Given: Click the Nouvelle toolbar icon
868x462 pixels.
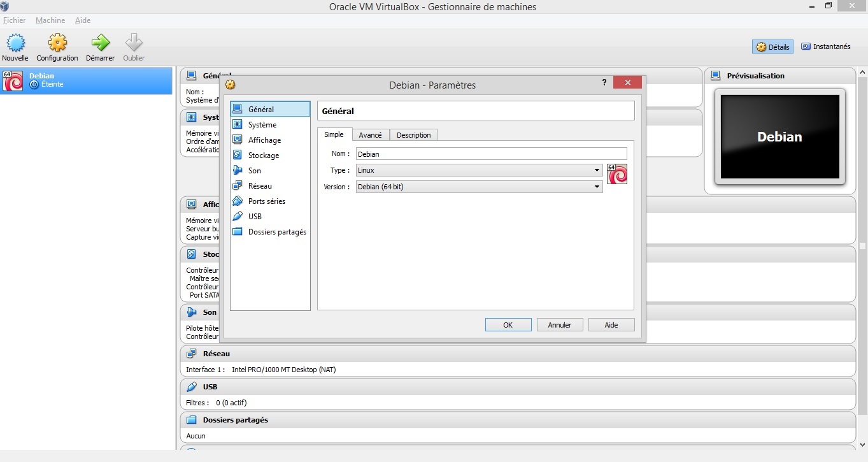Looking at the screenshot, I should click(x=15, y=43).
